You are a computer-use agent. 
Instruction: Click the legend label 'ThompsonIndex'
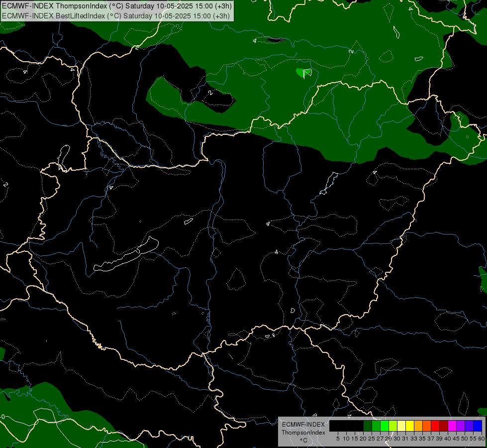click(x=303, y=433)
